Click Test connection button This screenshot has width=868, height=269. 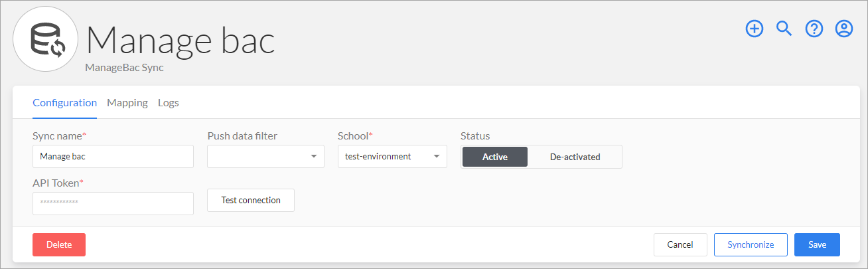click(x=251, y=200)
